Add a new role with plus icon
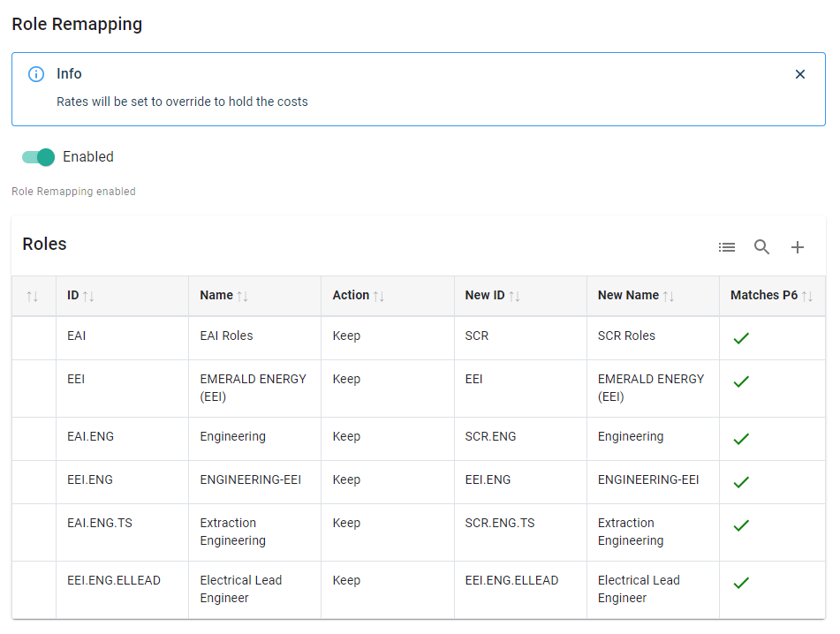 pyautogui.click(x=797, y=247)
